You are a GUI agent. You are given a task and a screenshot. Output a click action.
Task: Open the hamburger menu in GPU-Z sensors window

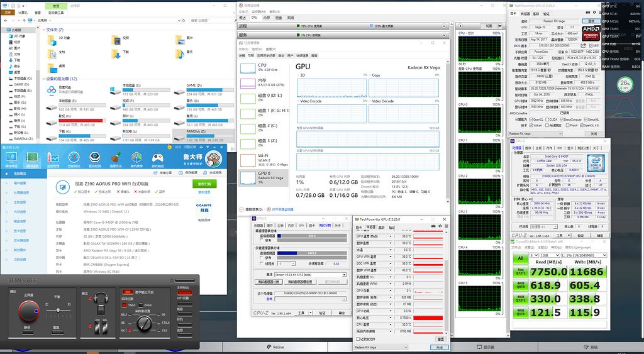click(446, 226)
